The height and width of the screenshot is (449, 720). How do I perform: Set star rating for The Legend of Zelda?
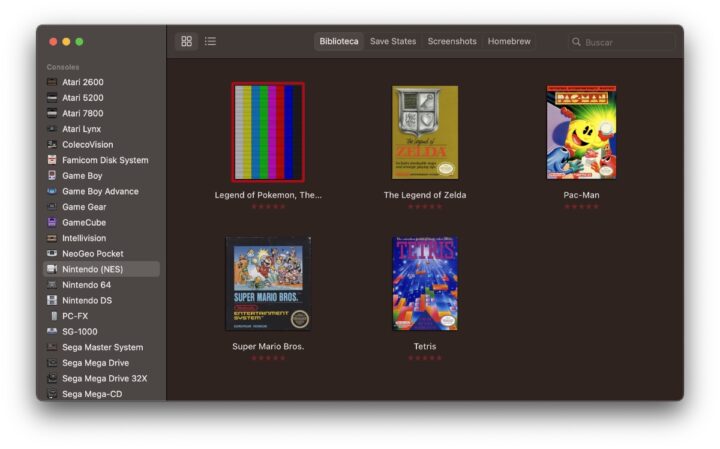(425, 207)
